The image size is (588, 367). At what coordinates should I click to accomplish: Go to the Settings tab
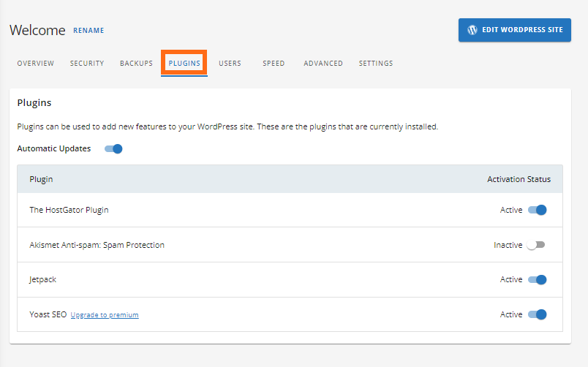coord(376,64)
